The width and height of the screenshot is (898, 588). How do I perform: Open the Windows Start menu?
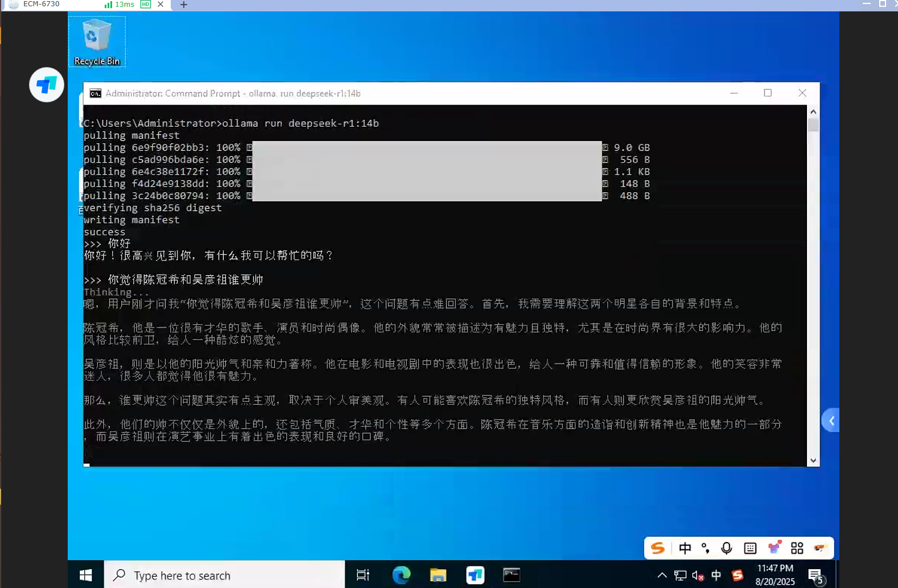pos(86,575)
